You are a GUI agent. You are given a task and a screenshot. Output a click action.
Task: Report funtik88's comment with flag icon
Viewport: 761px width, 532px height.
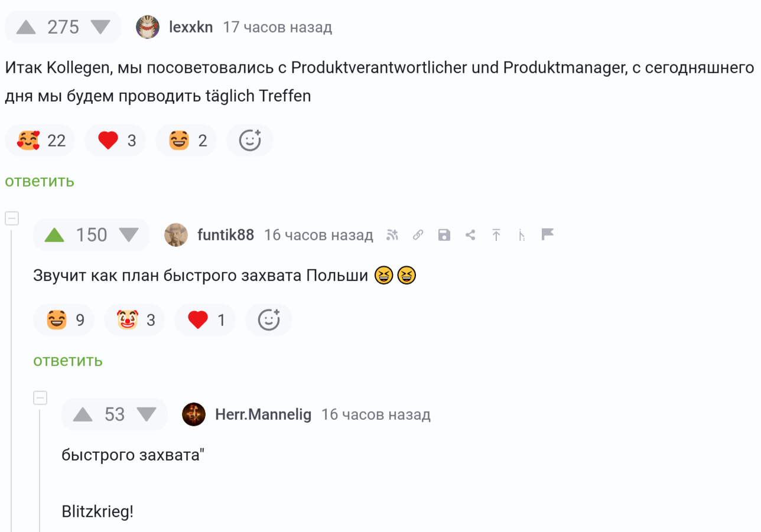click(x=548, y=235)
